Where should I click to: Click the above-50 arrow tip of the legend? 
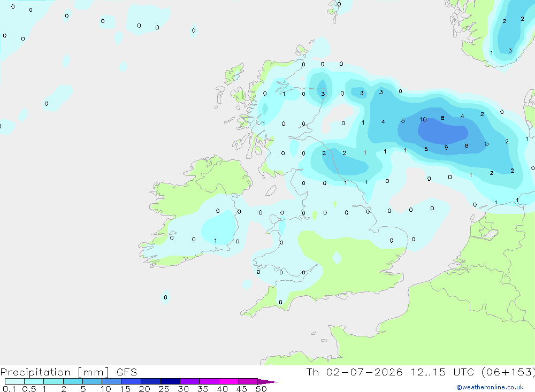click(267, 382)
